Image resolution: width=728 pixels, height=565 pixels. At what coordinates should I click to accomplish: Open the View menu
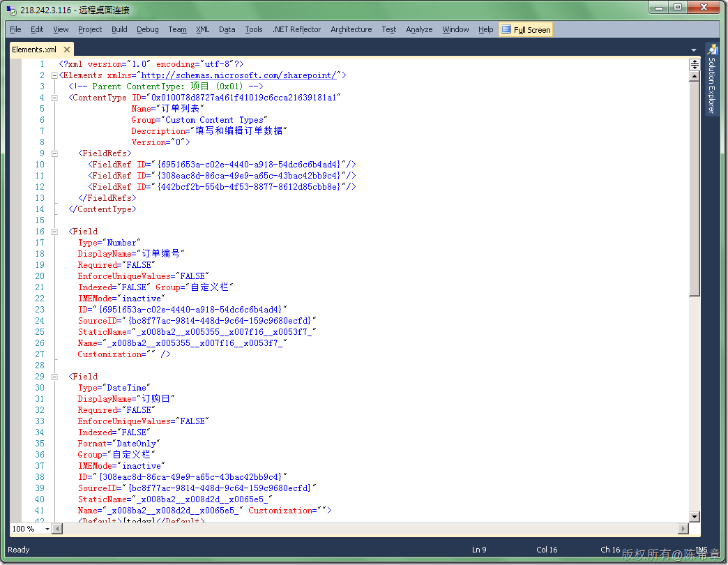(61, 29)
